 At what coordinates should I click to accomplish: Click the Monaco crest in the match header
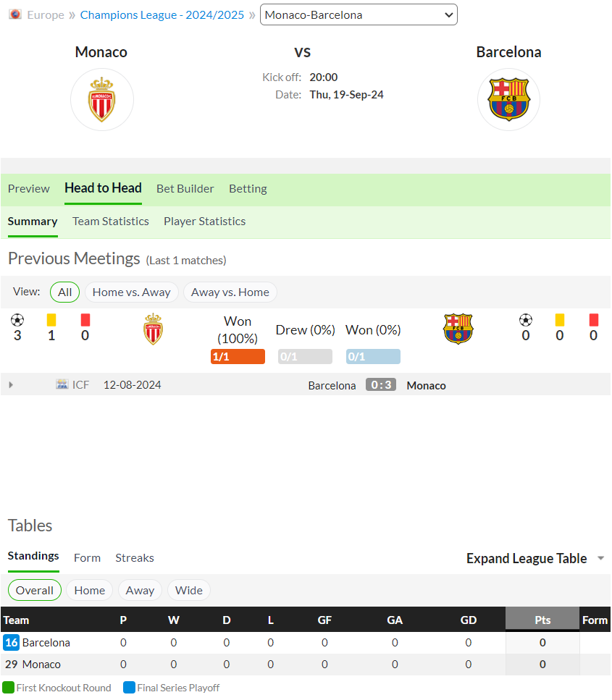(x=102, y=100)
